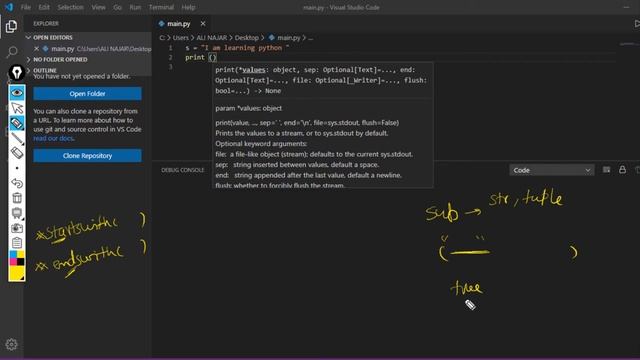The image size is (640, 360).
Task: Take a screenshot with the camera icon
Action: tap(17, 228)
